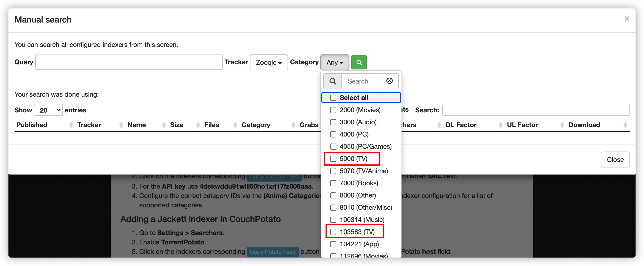The height and width of the screenshot is (266, 644).
Task: Sort by Size column sort arrows
Action: pyautogui.click(x=198, y=125)
